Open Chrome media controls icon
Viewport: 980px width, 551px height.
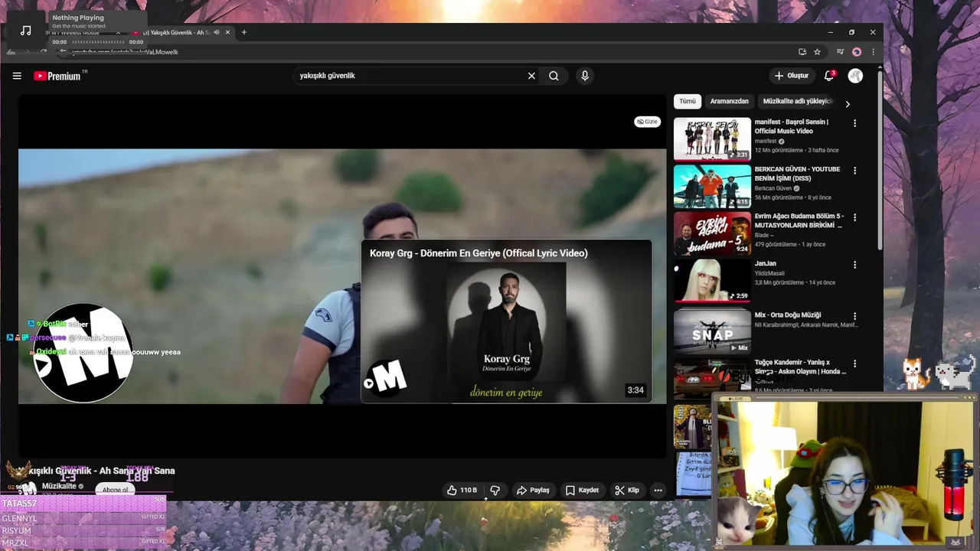840,52
